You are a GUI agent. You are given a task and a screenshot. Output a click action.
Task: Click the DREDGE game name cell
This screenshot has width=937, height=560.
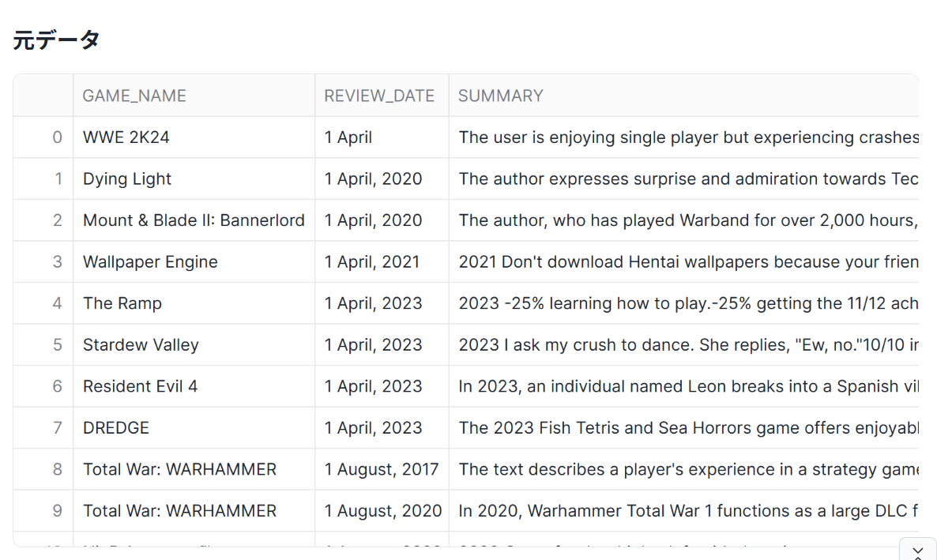(116, 428)
